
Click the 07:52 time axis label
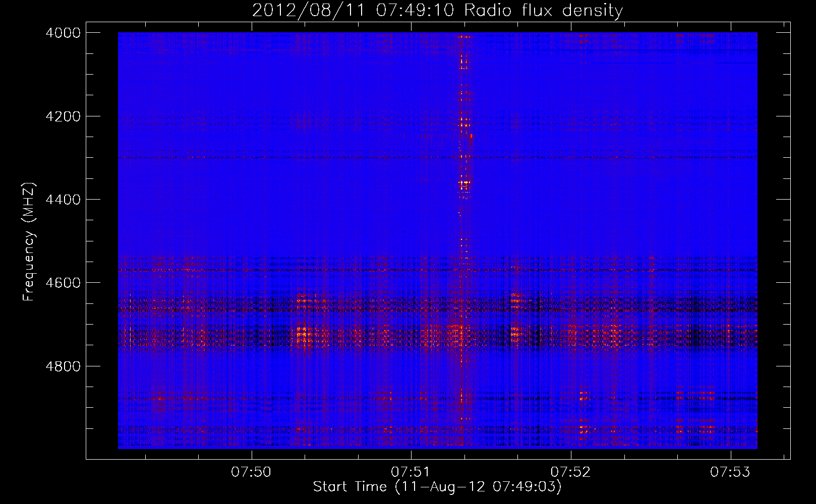click(x=570, y=472)
